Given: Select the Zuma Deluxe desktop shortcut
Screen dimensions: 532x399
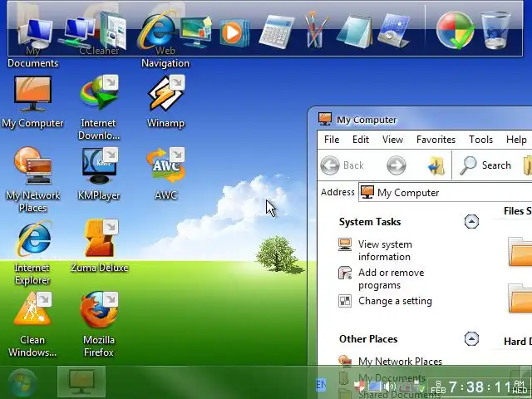Looking at the screenshot, I should coord(100,246).
